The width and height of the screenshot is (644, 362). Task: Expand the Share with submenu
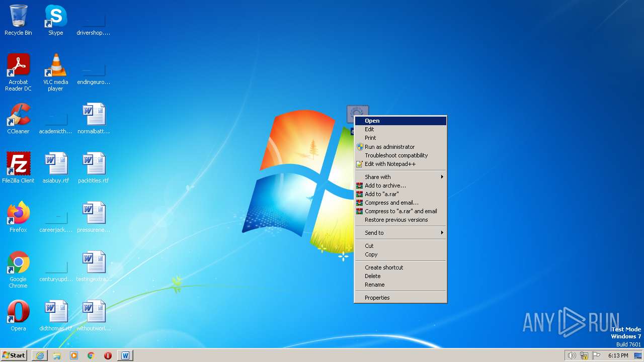tap(400, 177)
